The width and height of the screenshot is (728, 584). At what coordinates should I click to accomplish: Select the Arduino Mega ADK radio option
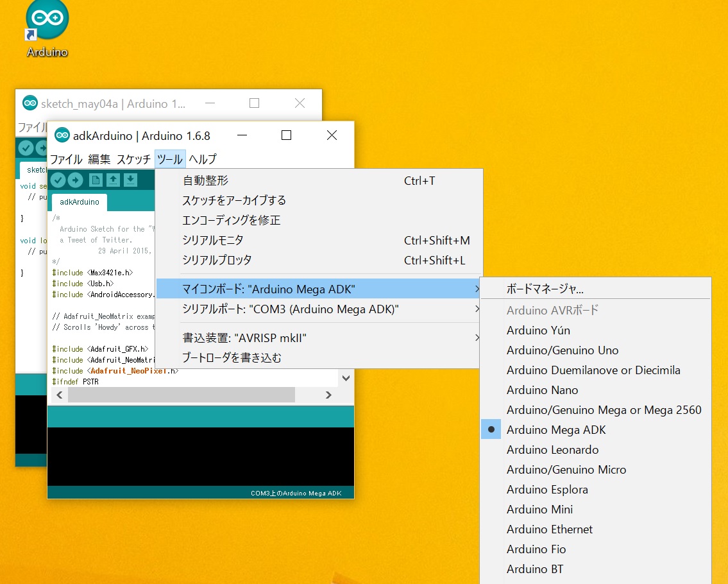(555, 430)
